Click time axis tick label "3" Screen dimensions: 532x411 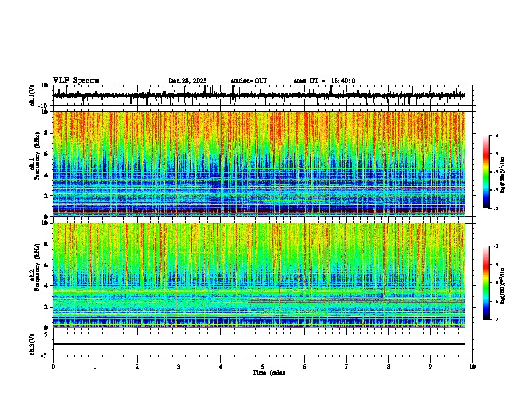tap(179, 367)
